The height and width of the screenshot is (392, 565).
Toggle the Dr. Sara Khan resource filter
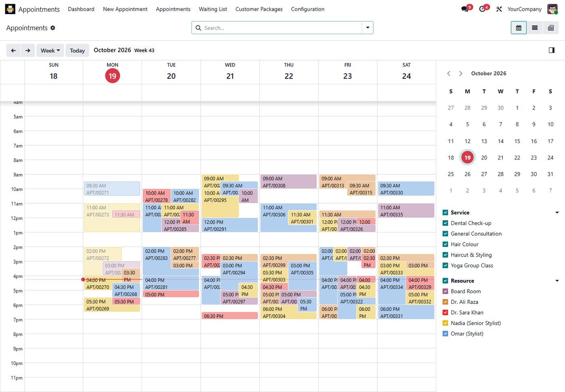click(445, 313)
